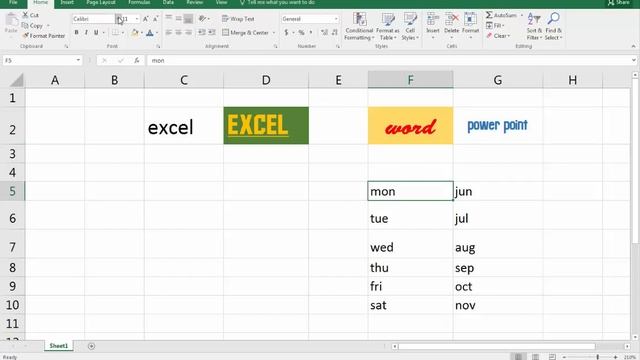Open the Clear dropdown
The width and height of the screenshot is (640, 360).
pyautogui.click(x=498, y=36)
